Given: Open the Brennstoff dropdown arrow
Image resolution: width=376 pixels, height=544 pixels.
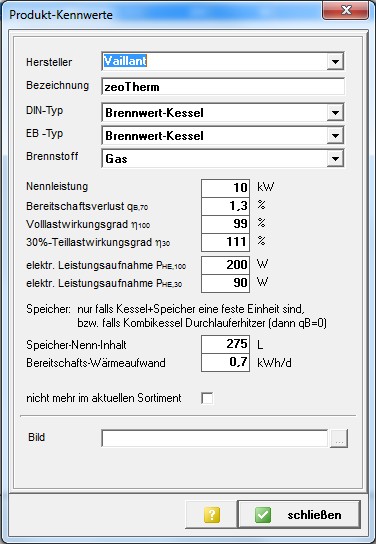Looking at the screenshot, I should coord(335,159).
